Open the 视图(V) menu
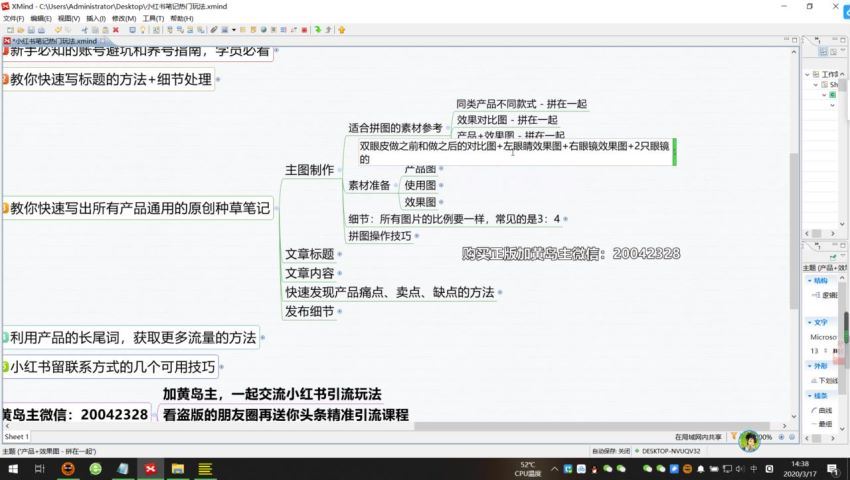This screenshot has width=850, height=480. (69, 18)
